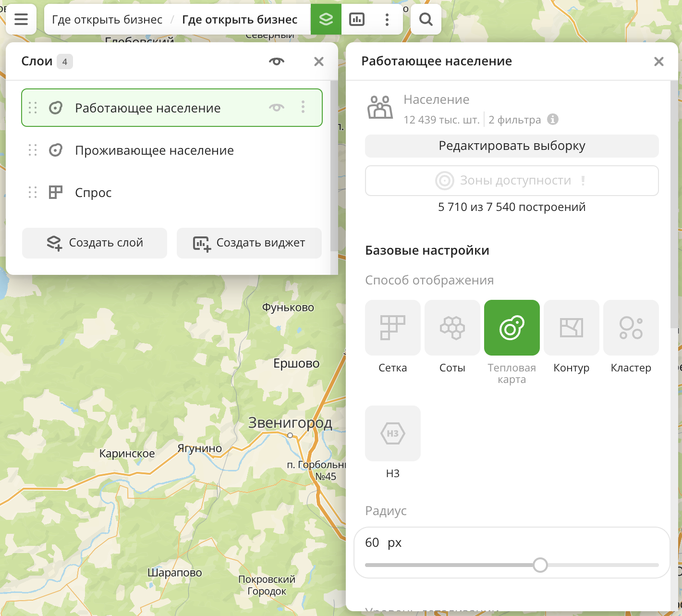The height and width of the screenshot is (616, 682).
Task: Toggle visibility of all layers
Action: [277, 62]
